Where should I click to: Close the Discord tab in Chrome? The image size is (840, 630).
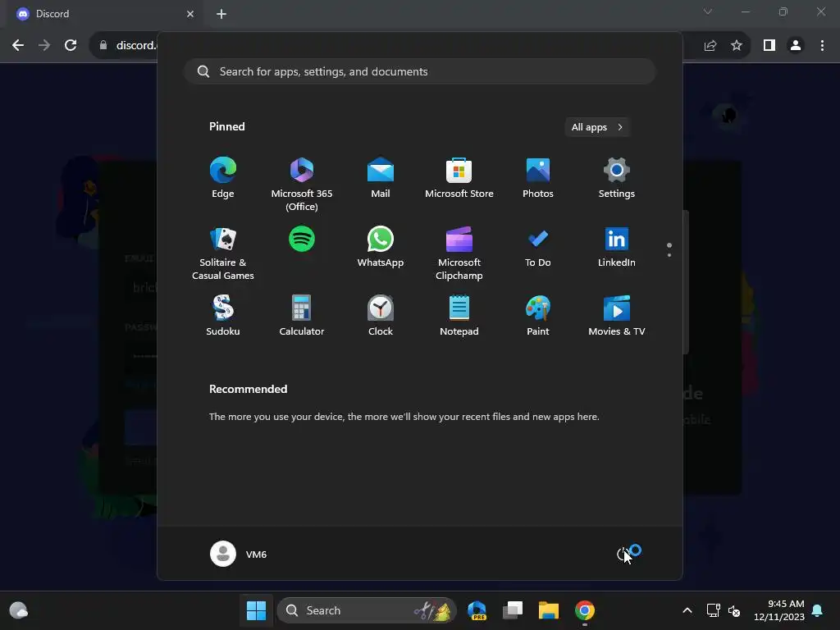click(x=190, y=14)
